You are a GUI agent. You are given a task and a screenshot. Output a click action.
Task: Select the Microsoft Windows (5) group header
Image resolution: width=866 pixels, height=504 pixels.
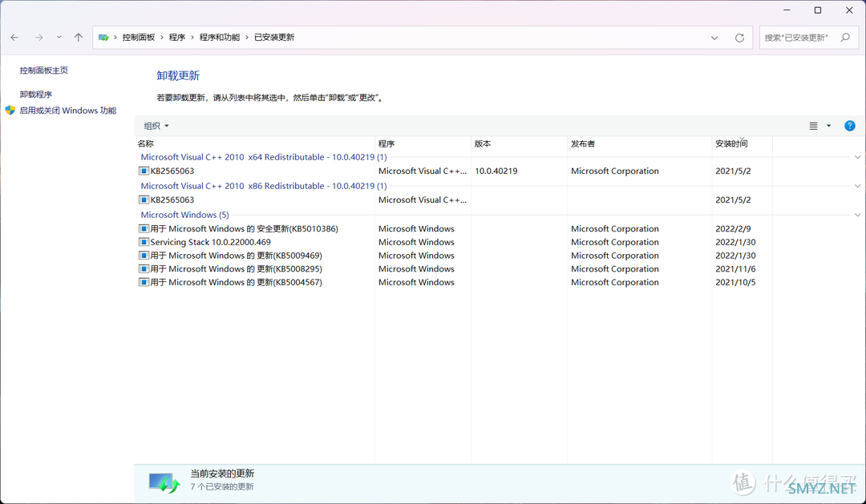point(184,215)
